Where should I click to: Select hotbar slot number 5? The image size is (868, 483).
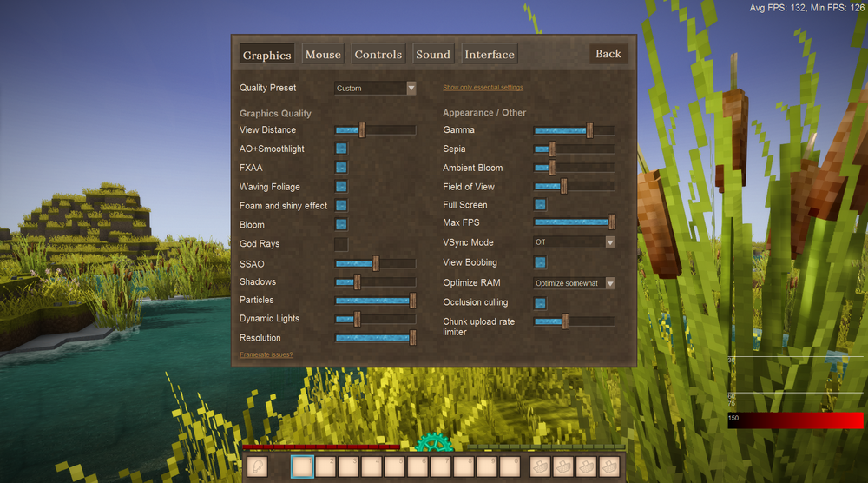pos(394,467)
